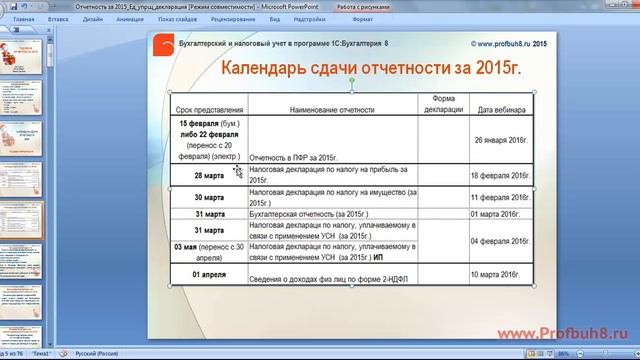This screenshot has height=360, width=640.
Task: Click the green rotation handle above table
Action: [352, 81]
